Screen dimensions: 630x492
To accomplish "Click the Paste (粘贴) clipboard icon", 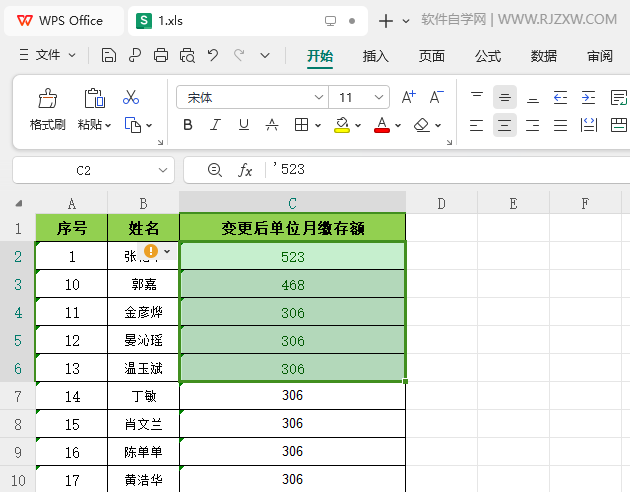I will [x=95, y=98].
